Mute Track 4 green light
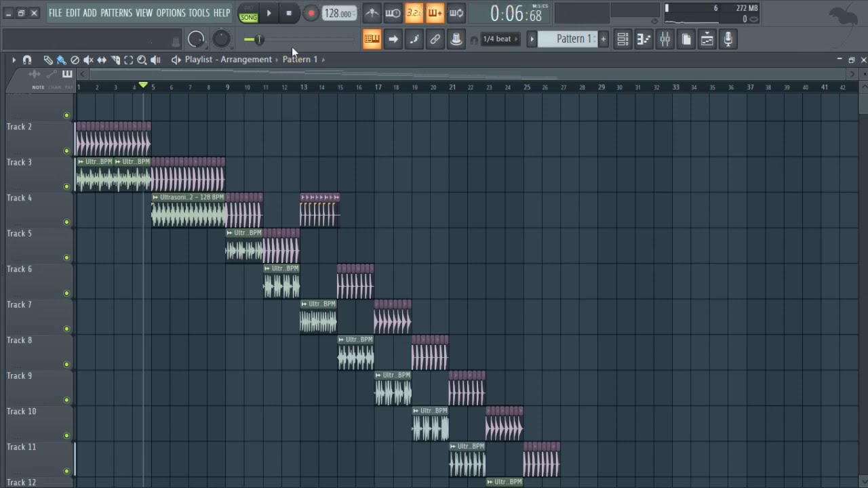The image size is (868, 488). click(x=66, y=222)
